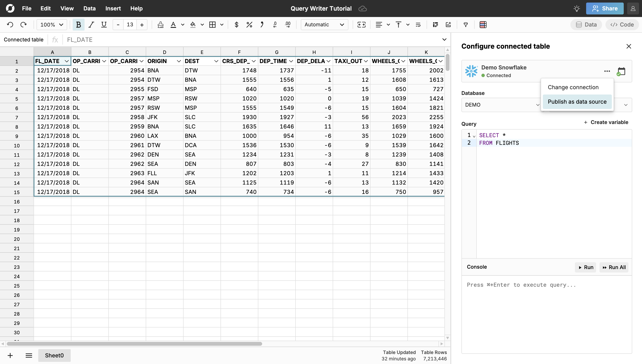Select Publish as data source
The image size is (642, 364).
[x=577, y=102]
